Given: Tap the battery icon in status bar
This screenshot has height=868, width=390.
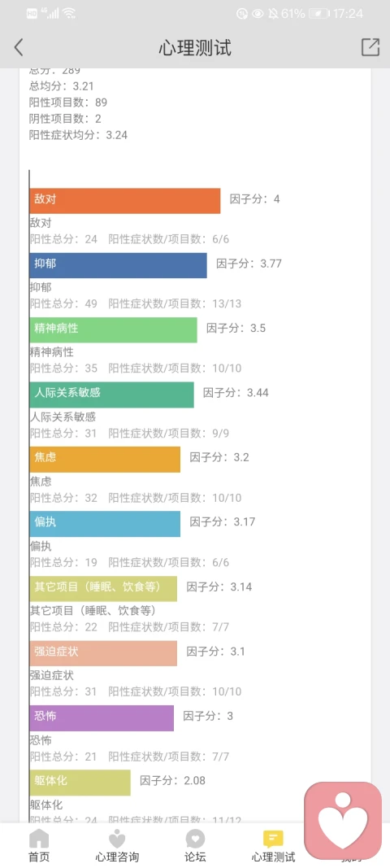Looking at the screenshot, I should click(x=319, y=14).
